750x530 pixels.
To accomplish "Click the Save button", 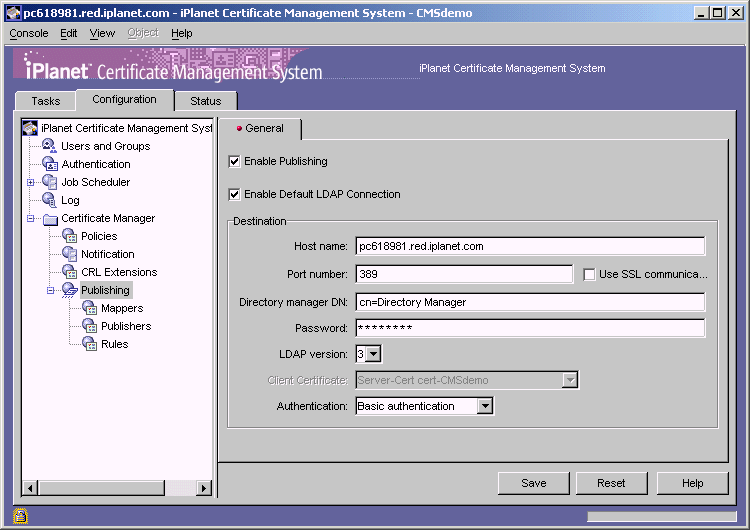I will click(534, 483).
